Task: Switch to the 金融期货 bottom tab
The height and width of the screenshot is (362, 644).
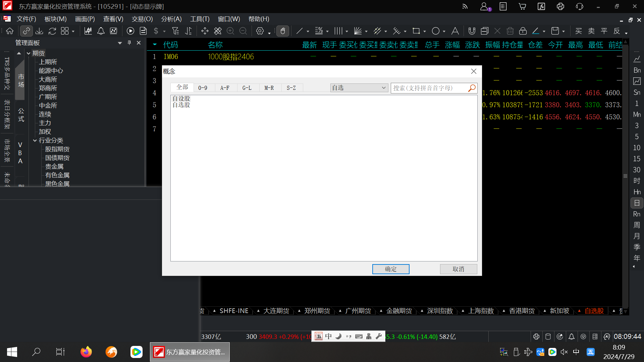Action: (399, 311)
